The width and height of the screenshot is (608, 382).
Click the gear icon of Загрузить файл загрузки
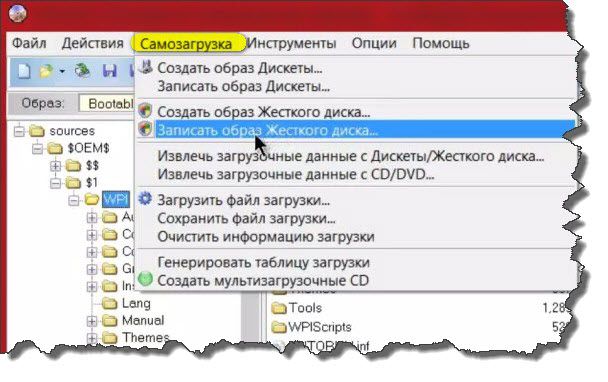tap(145, 199)
